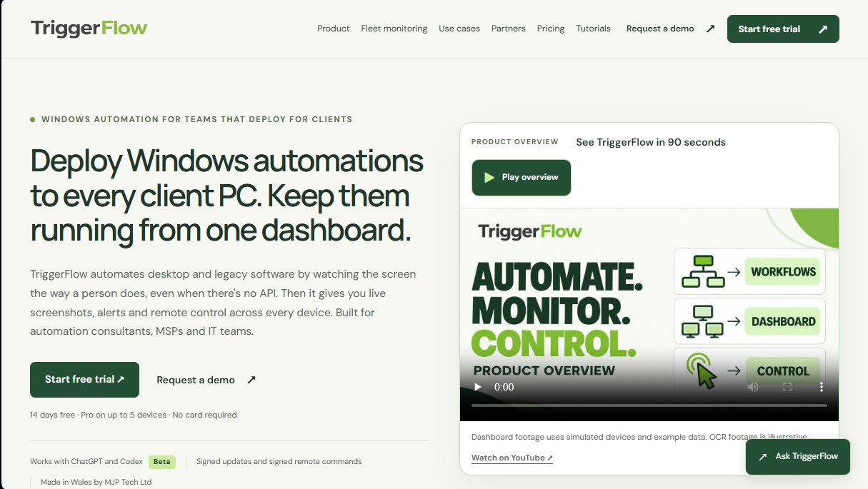868x489 pixels.
Task: Click Start free trial under the hero paragraph
Action: coord(84,380)
